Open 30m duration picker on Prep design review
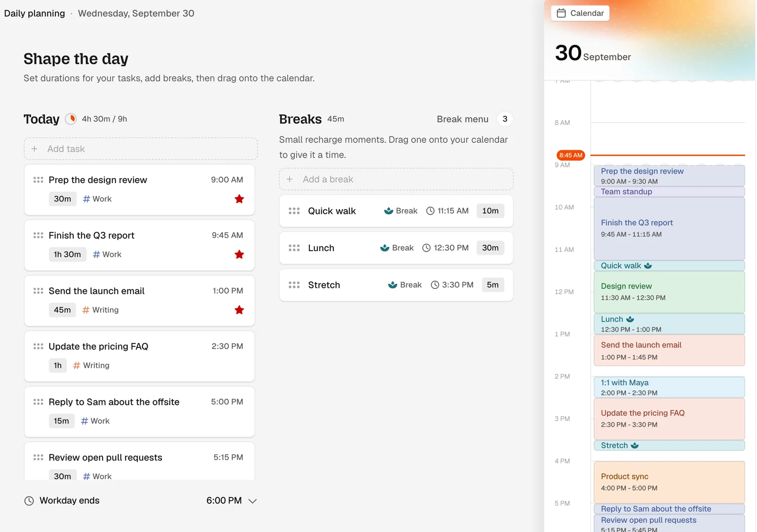757x532 pixels. click(x=62, y=199)
